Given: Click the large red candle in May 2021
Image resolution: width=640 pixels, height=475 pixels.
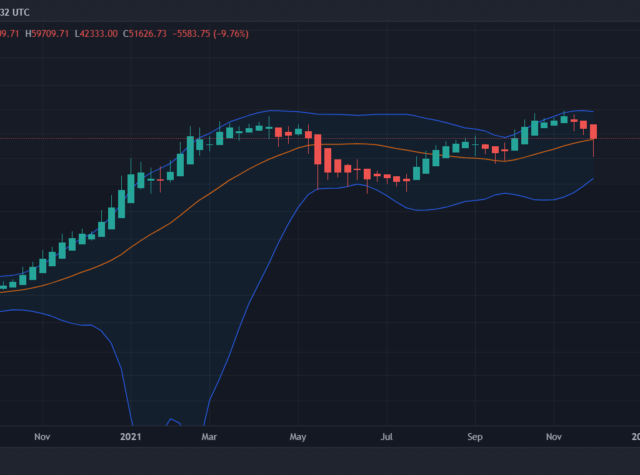Looking at the screenshot, I should [317, 150].
